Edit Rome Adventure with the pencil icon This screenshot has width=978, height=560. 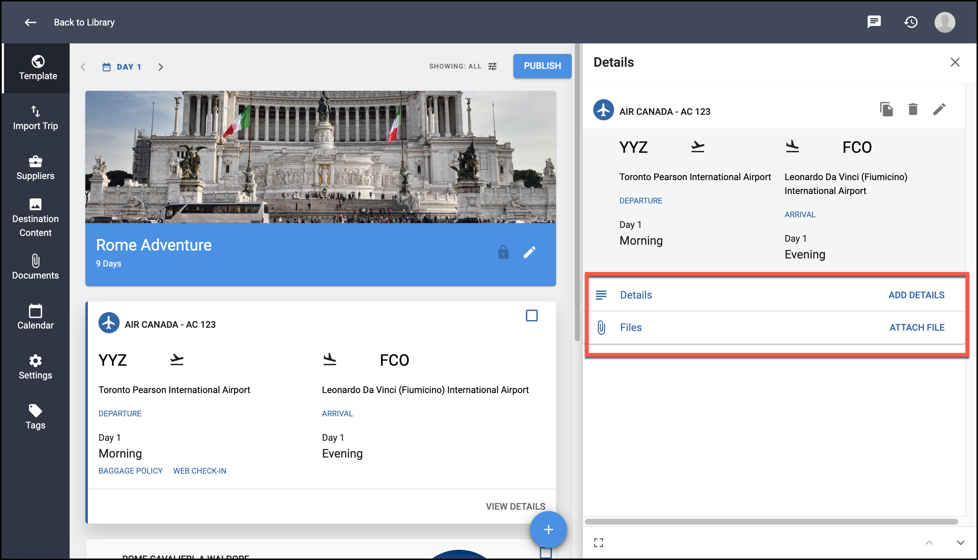(x=529, y=252)
